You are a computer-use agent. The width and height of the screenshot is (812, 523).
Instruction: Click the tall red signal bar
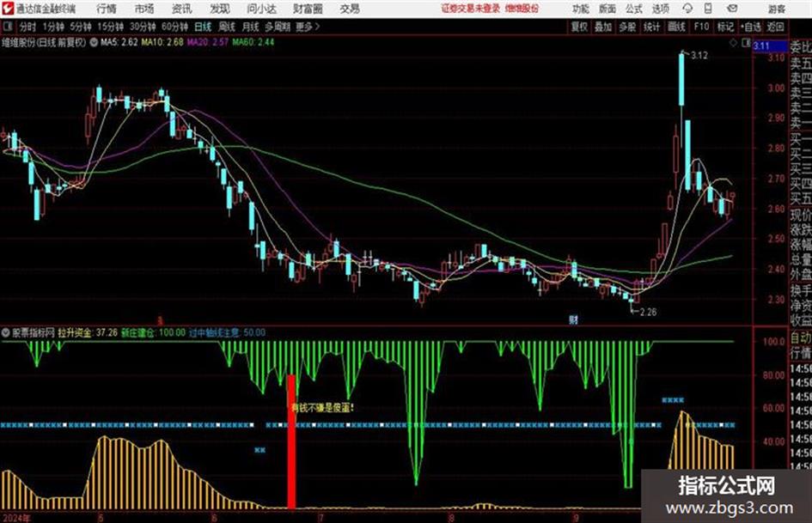tap(291, 441)
